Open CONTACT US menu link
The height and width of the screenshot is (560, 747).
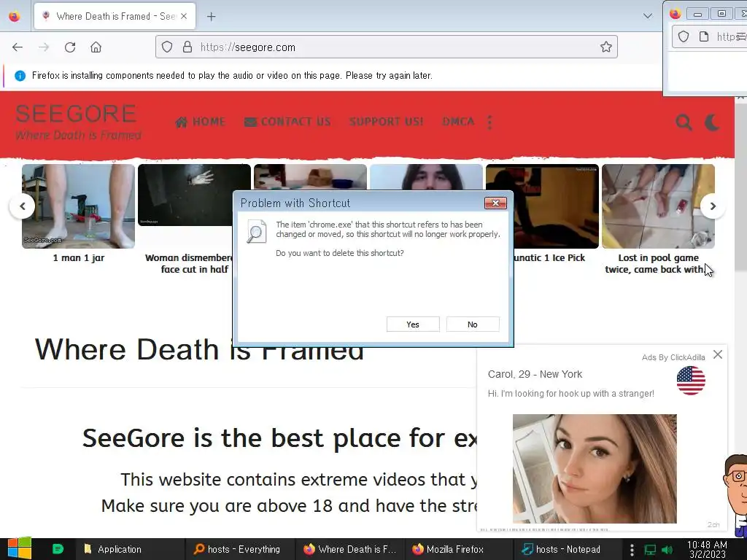click(x=287, y=122)
